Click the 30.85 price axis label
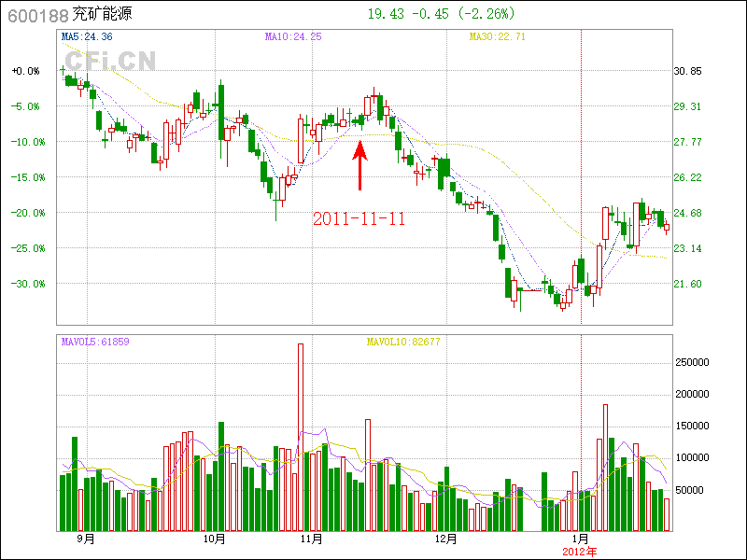Image resolution: width=747 pixels, height=560 pixels. pyautogui.click(x=687, y=71)
